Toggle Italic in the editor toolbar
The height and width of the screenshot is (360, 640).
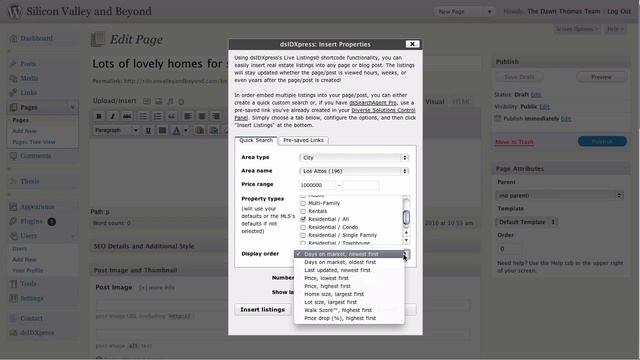tap(113, 116)
